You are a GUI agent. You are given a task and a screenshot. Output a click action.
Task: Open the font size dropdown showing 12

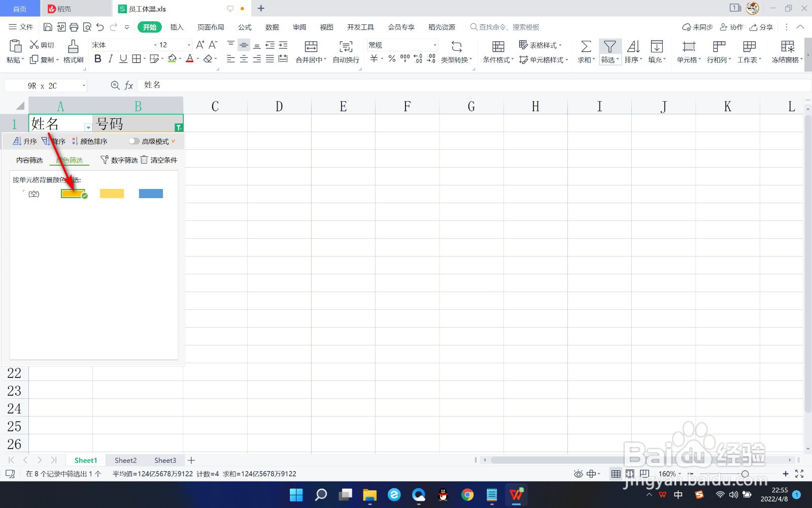coord(189,45)
